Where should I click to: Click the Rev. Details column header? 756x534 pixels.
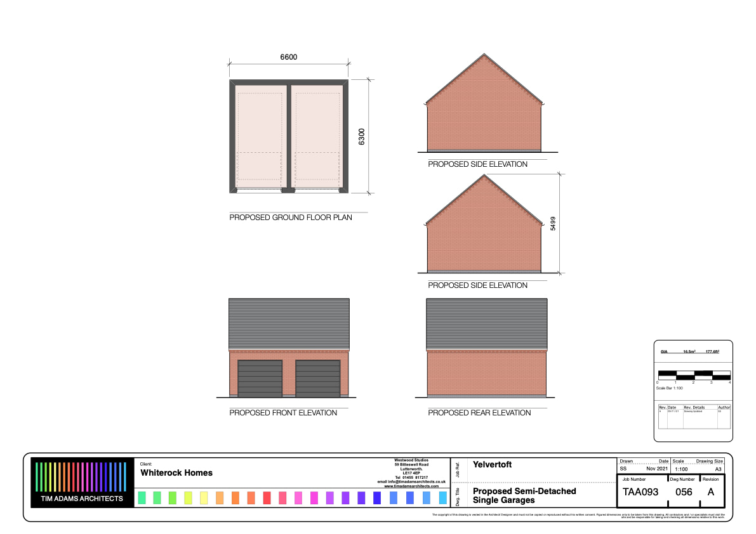click(x=694, y=407)
